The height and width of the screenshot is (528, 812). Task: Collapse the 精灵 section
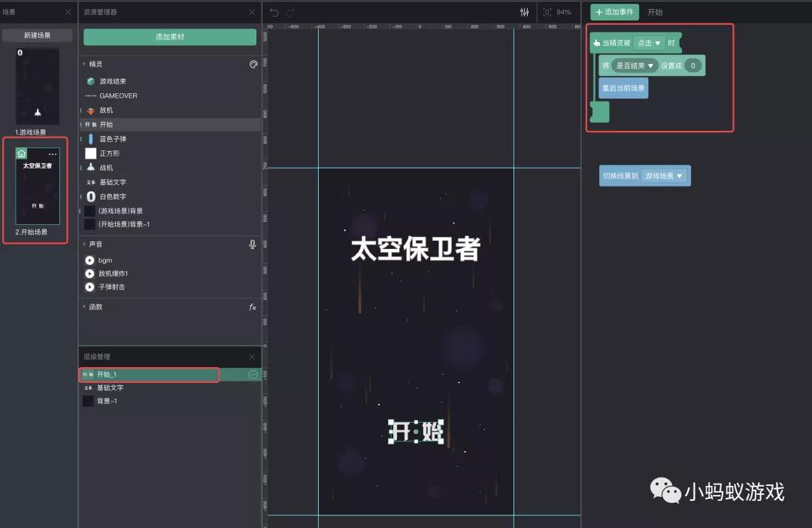pos(84,64)
